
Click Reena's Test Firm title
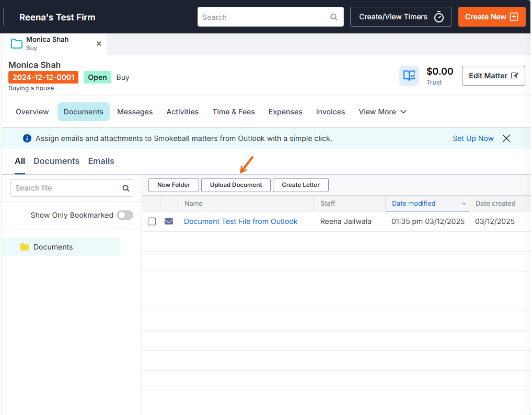coord(57,17)
